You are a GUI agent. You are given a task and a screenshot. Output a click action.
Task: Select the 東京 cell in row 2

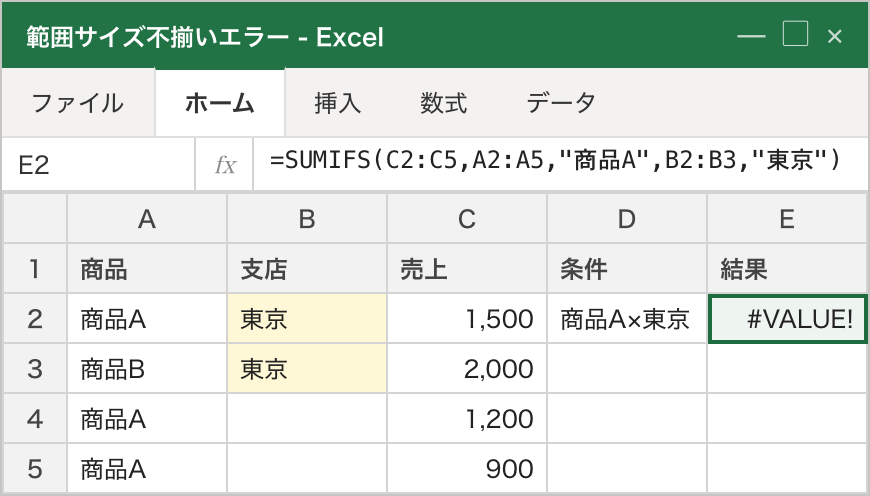307,318
